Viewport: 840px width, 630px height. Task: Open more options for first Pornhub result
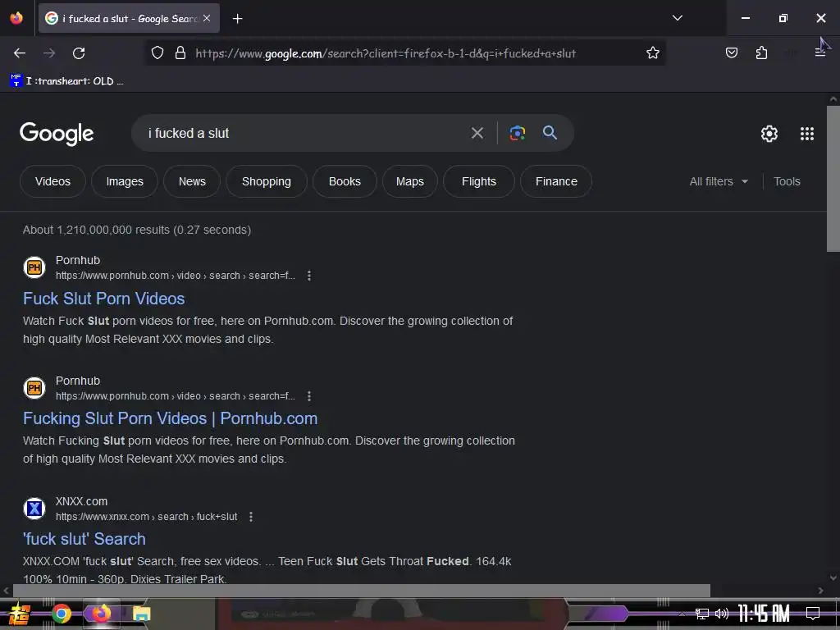308,276
